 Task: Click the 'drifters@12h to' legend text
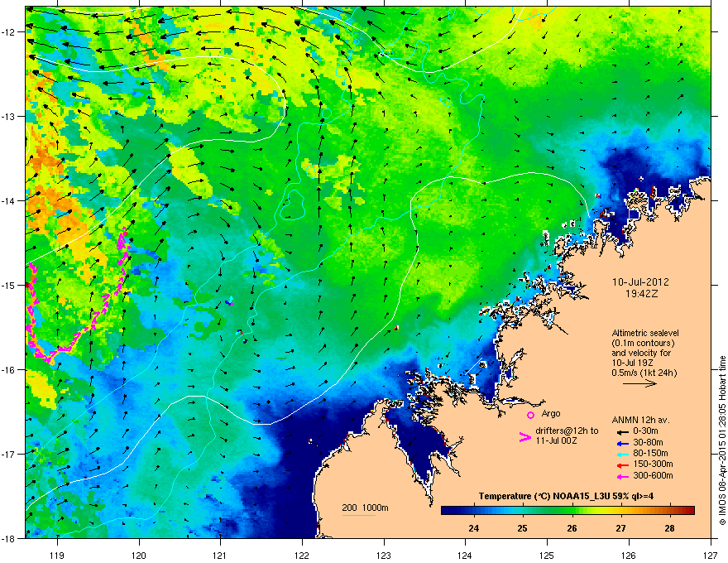click(x=567, y=431)
